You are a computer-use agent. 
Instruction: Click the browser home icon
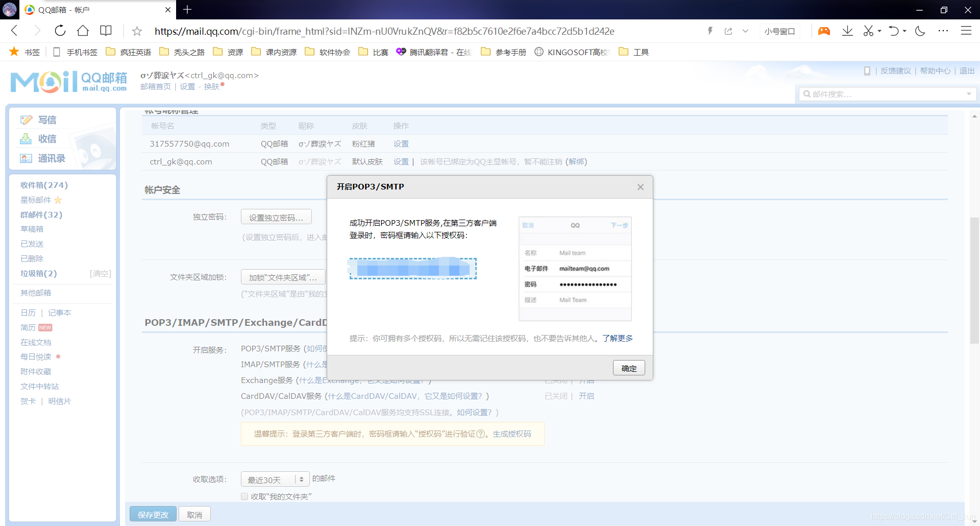[x=83, y=31]
